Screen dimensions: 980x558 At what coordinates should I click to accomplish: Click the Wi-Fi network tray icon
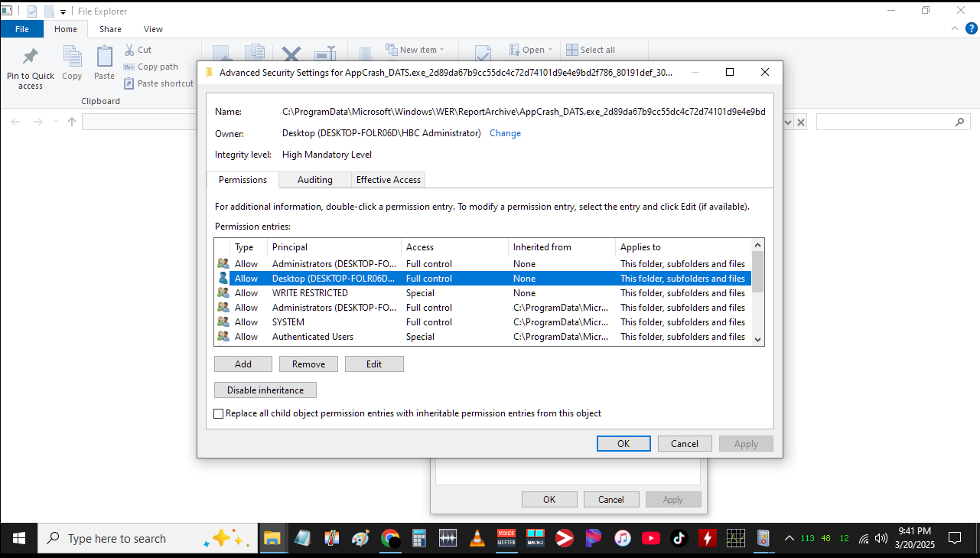tap(864, 538)
